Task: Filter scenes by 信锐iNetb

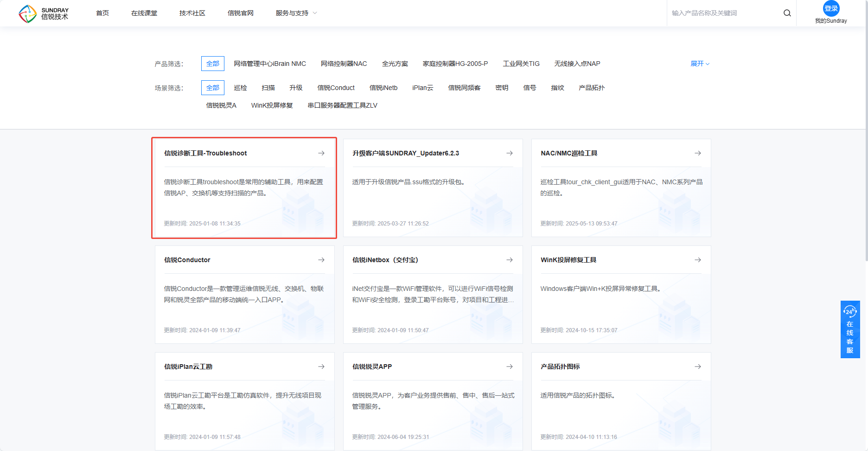Action: point(383,88)
